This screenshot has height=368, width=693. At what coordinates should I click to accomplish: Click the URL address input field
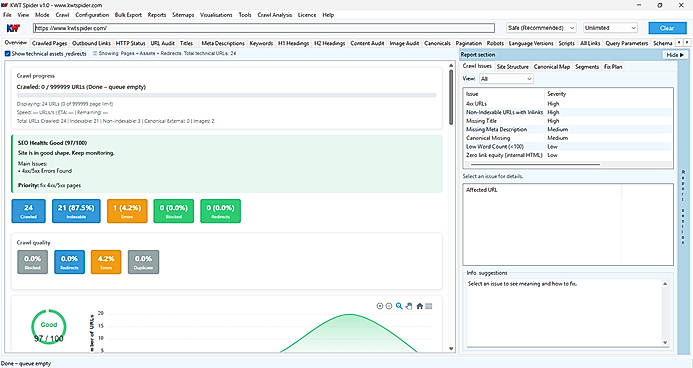click(x=264, y=28)
